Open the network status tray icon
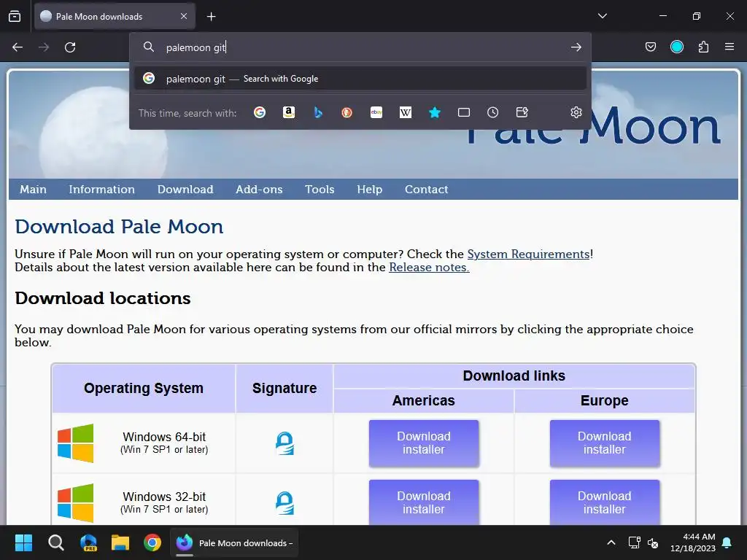 pos(634,542)
